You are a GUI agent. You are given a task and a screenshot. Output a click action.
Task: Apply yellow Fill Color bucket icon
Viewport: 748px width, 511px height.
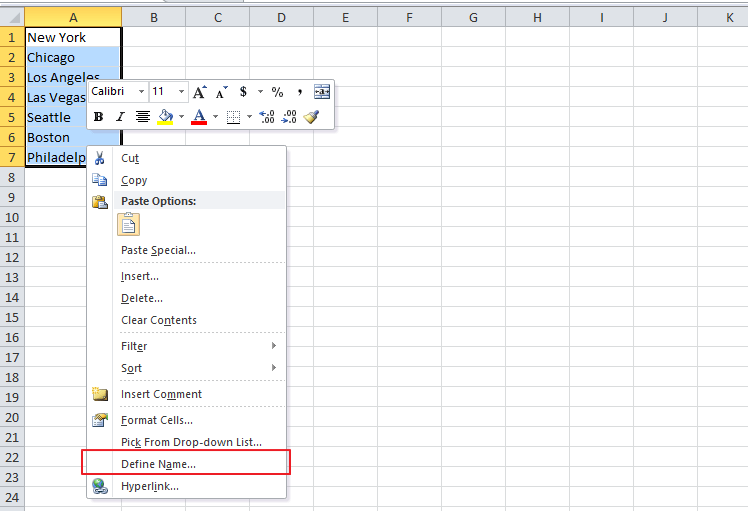point(165,116)
